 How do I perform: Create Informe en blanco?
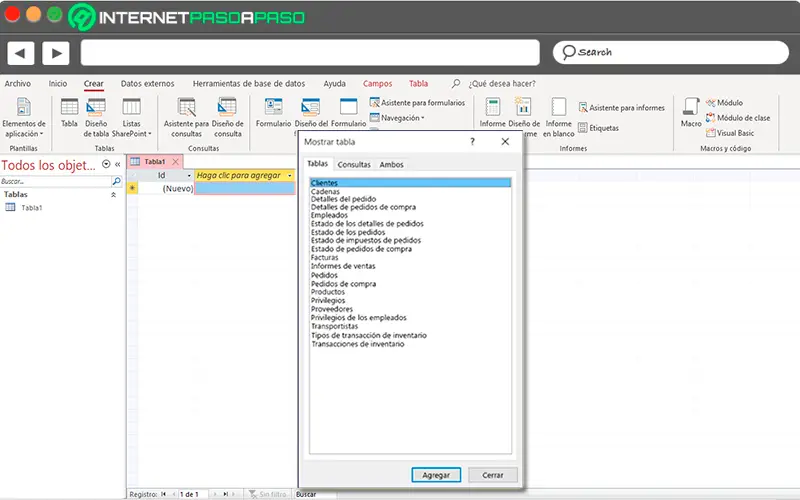click(559, 107)
